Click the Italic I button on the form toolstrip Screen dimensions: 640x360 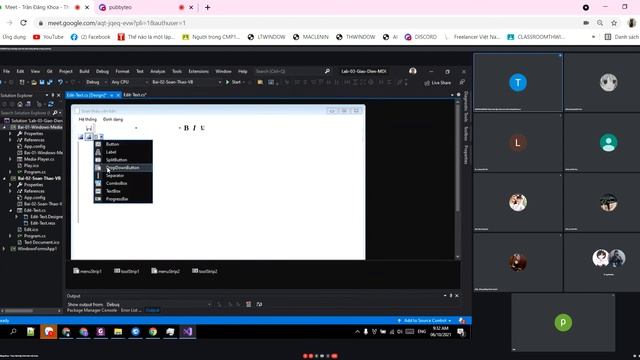click(194, 128)
